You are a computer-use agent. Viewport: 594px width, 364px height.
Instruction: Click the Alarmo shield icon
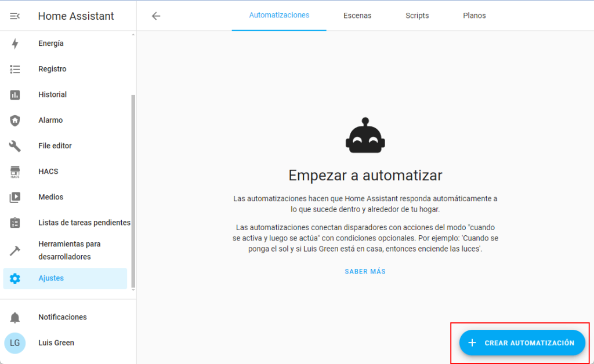(x=15, y=121)
